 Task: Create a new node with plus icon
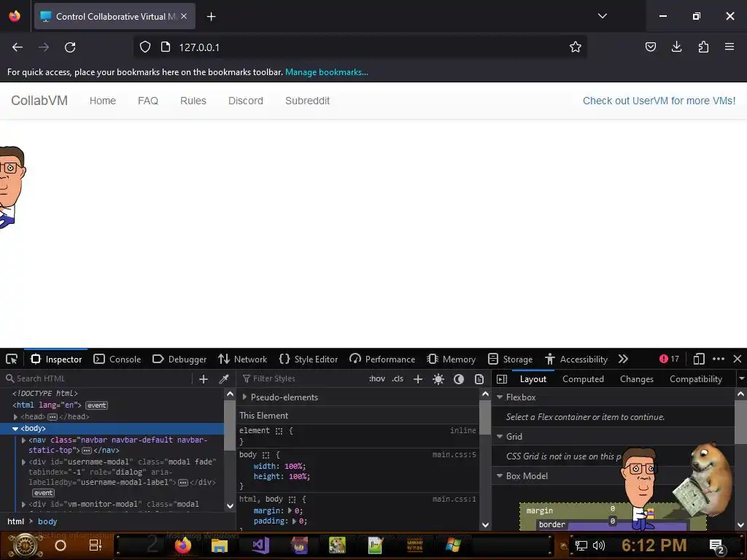click(x=204, y=379)
